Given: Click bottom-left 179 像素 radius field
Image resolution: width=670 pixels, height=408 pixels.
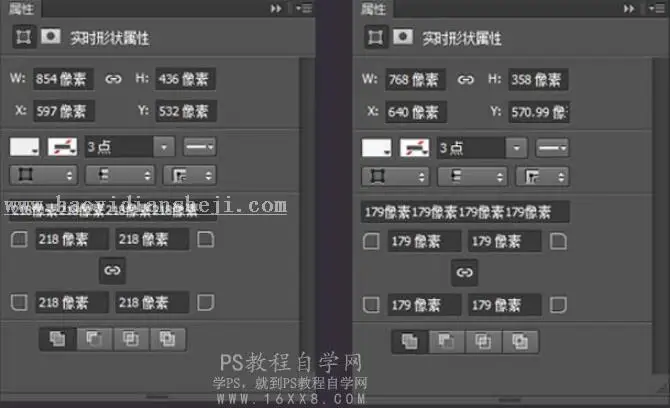Looking at the screenshot, I should pyautogui.click(x=424, y=305).
